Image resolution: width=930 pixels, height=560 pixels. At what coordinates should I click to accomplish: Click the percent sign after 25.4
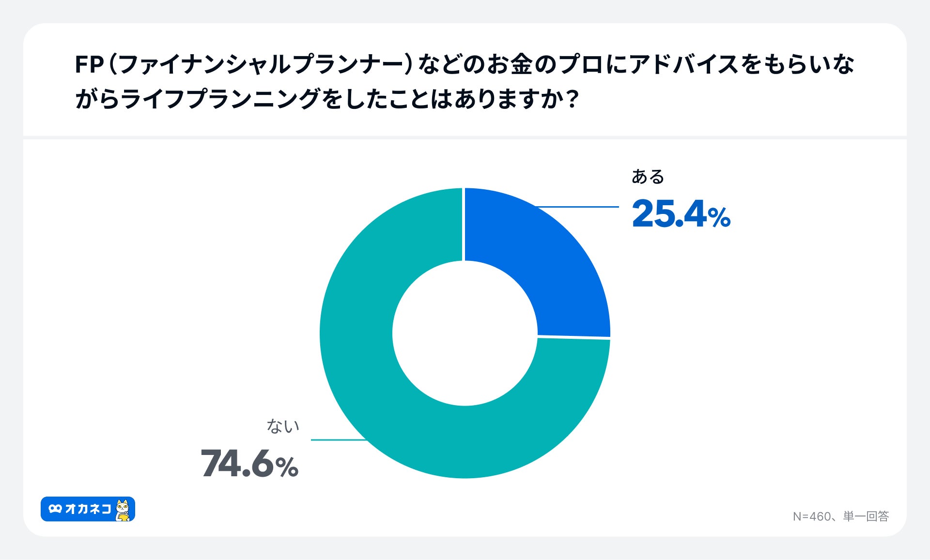pos(719,217)
